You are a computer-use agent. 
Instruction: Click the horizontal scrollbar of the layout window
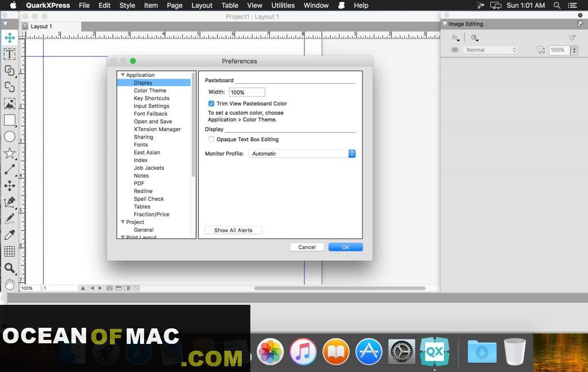tap(340, 288)
